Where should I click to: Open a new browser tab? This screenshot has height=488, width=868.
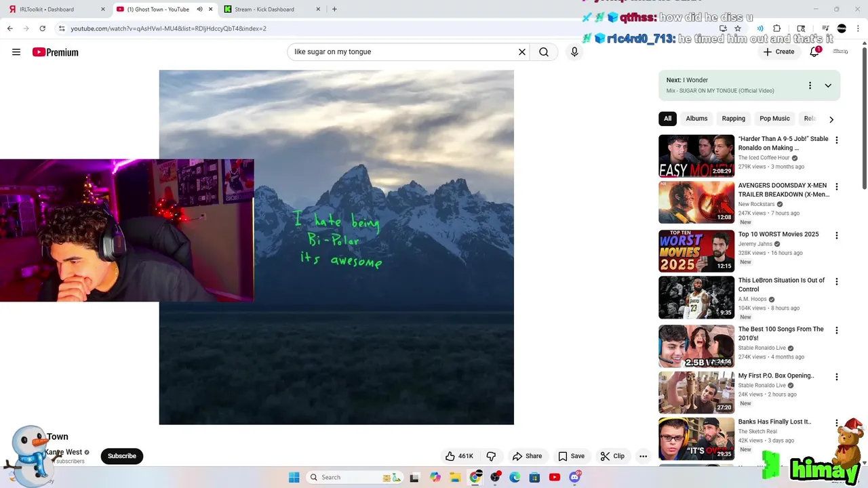point(334,9)
